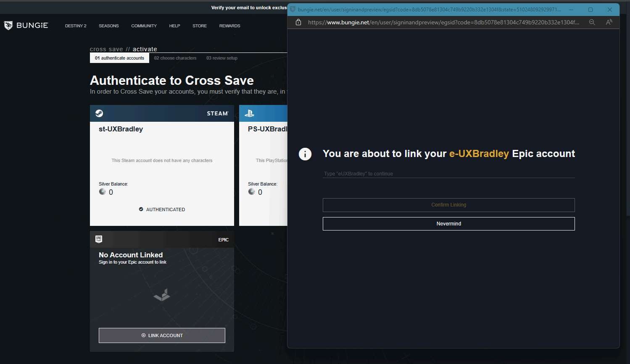Screen dimensions: 630x364
Task: Open the Rewards menu
Action: 230,26
